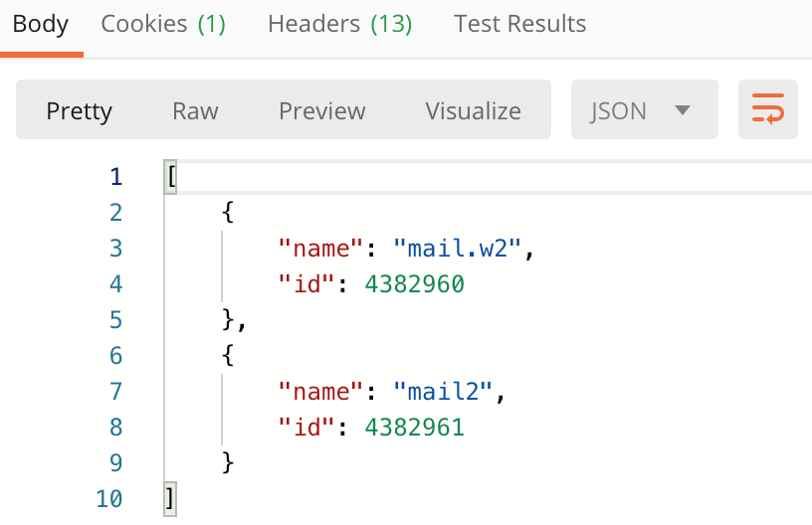This screenshot has width=812, height=525.
Task: Choose the Visualize view mode
Action: [474, 110]
